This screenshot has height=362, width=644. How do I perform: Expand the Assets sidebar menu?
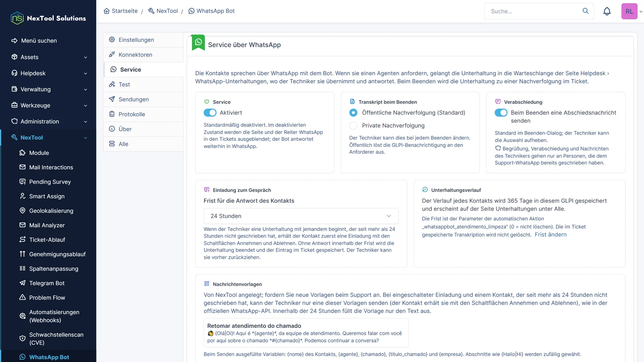coord(49,57)
